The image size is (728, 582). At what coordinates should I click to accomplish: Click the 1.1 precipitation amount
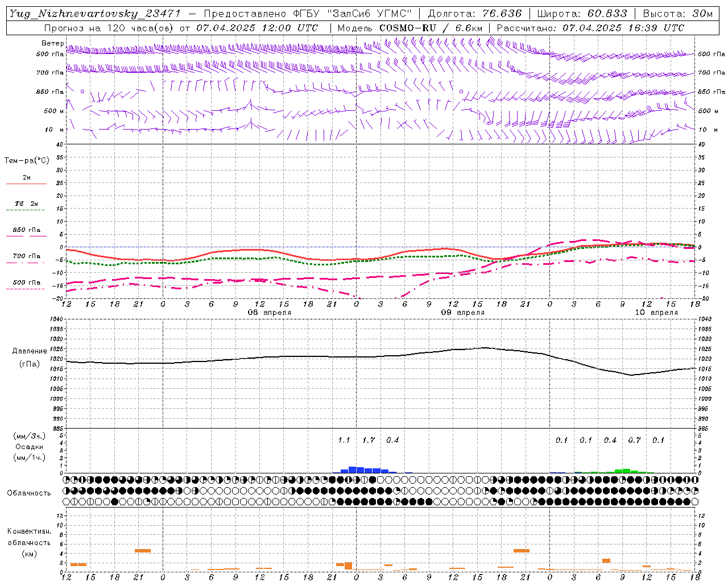(x=344, y=440)
